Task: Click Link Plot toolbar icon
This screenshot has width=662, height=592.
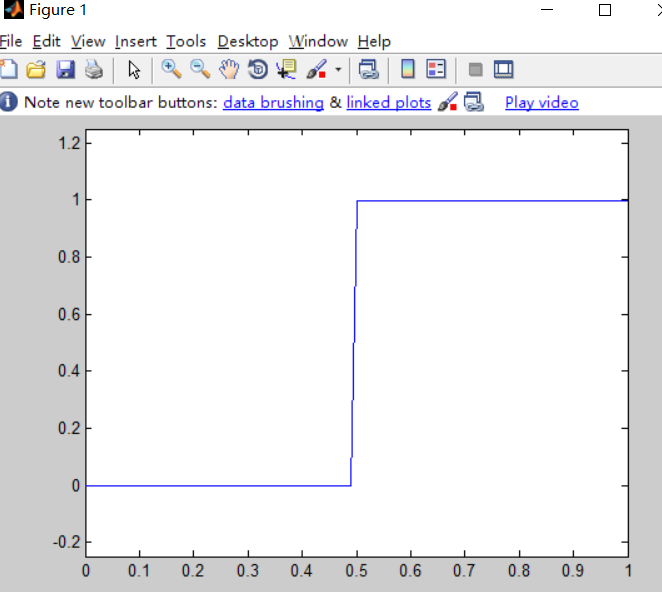Action: pos(369,69)
